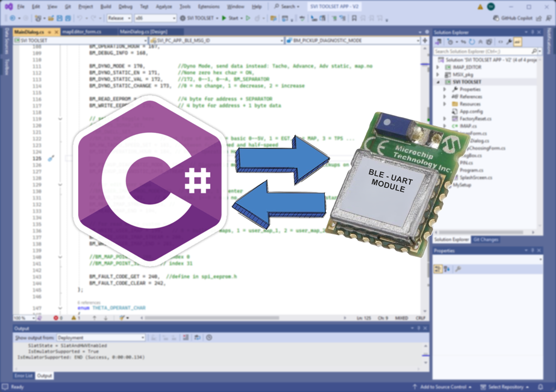Click the Solution Explorer wrench properties icon
Image resolution: width=556 pixels, height=392 pixels.
coord(509,42)
